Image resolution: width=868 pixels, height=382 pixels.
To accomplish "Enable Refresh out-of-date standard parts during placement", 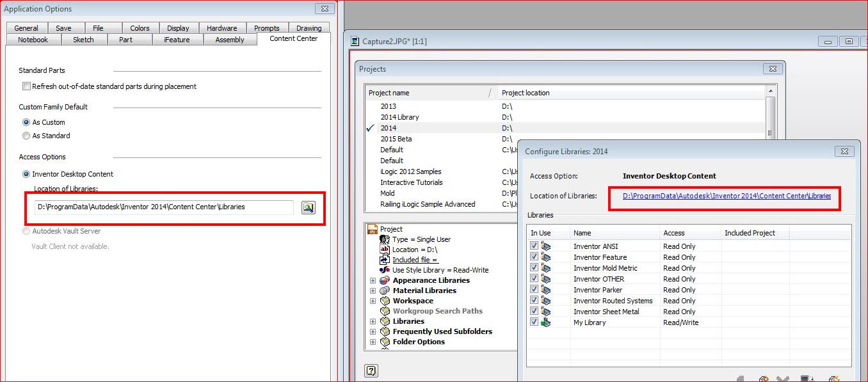I will [26, 86].
